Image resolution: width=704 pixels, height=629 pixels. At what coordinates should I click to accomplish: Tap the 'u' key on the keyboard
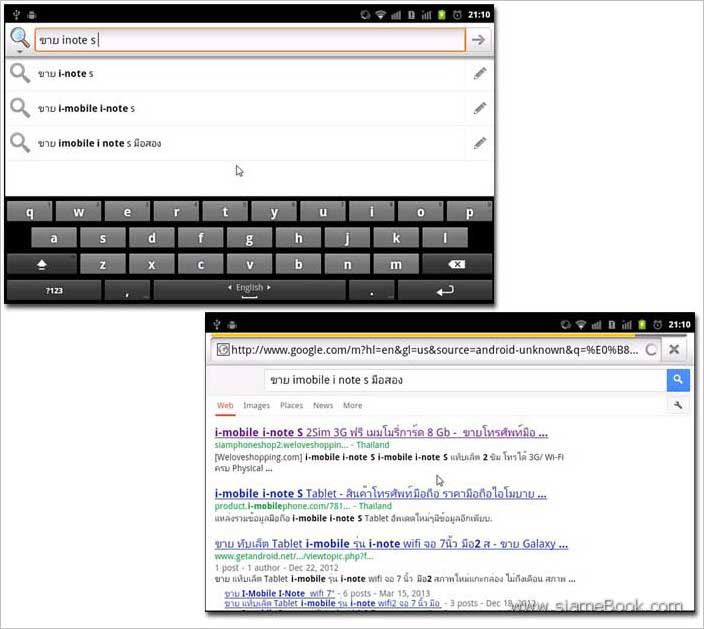pyautogui.click(x=323, y=211)
